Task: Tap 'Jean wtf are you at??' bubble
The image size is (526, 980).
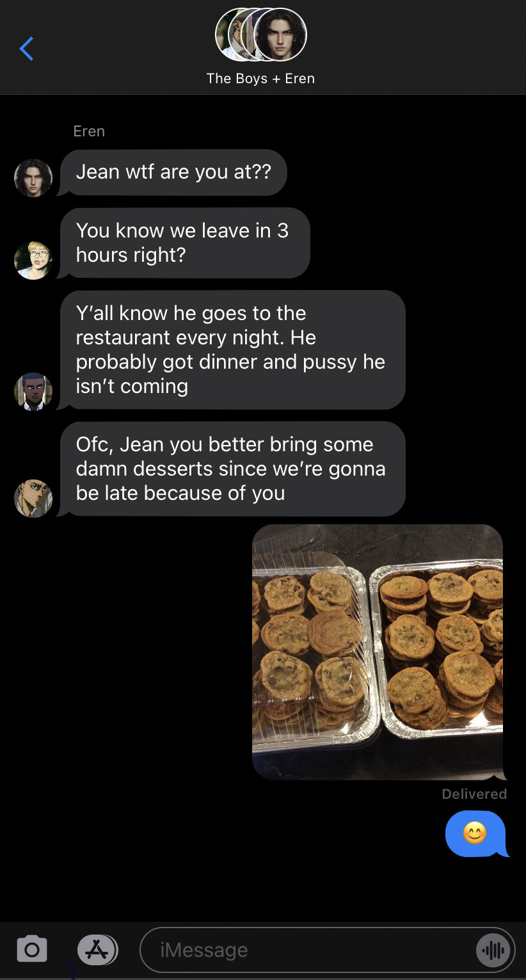Action: 173,172
